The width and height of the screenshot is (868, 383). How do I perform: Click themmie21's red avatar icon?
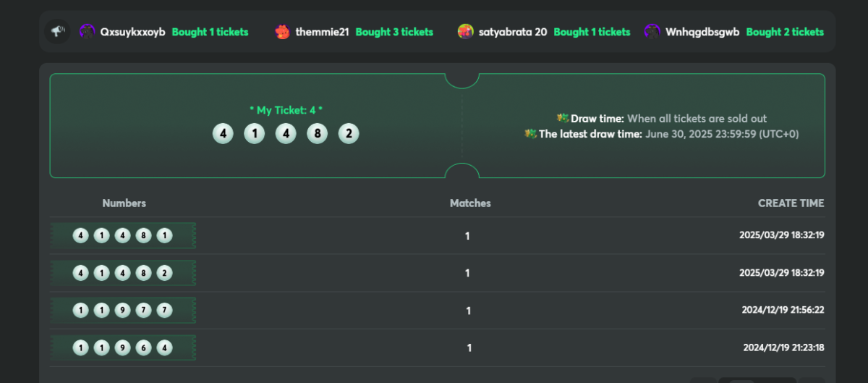(x=283, y=32)
